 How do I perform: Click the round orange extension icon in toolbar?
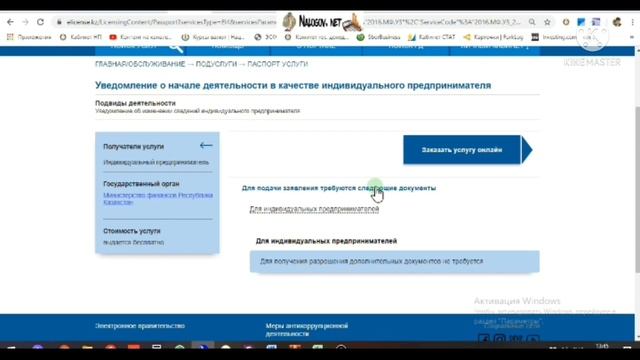566,22
